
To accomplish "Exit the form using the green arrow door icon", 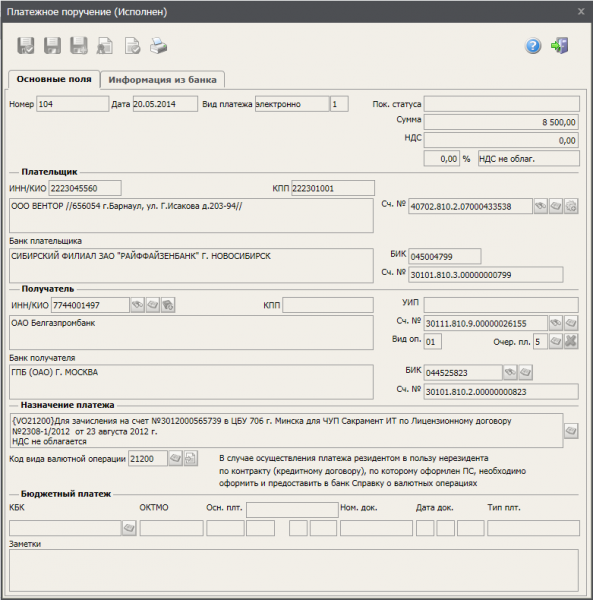I will click(560, 46).
